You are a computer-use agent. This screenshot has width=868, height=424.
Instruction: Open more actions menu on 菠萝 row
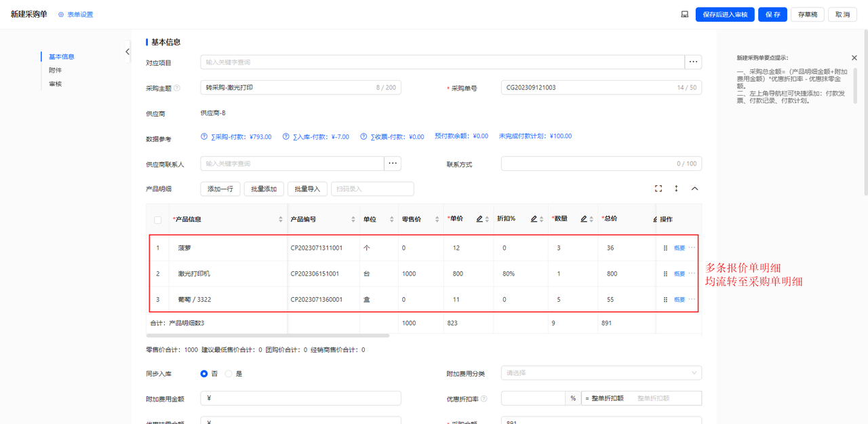tap(692, 248)
